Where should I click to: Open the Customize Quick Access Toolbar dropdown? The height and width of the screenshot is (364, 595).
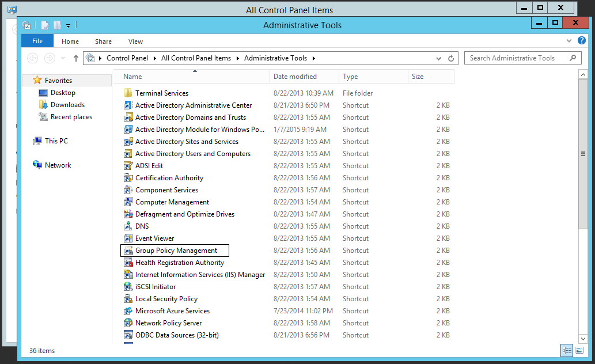pyautogui.click(x=69, y=26)
